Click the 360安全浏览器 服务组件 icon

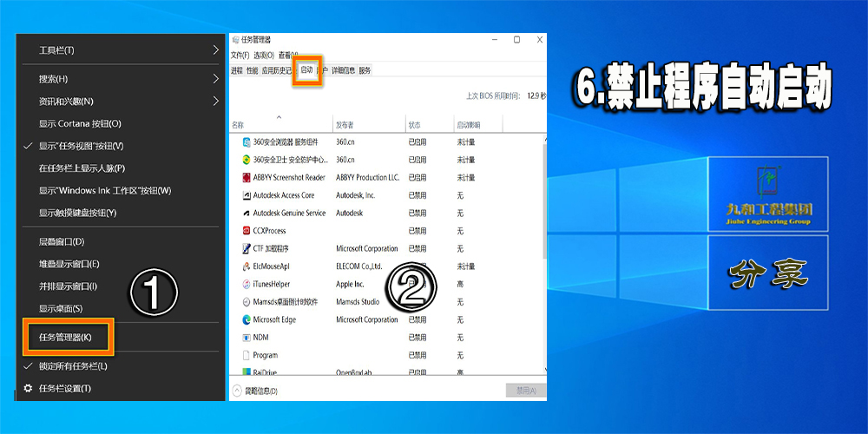click(247, 142)
